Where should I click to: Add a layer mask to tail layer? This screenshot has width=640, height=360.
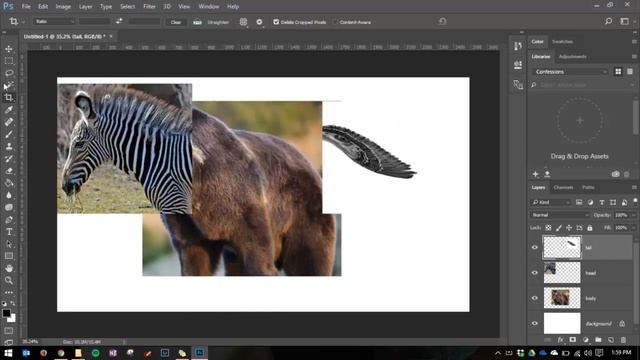[573, 340]
